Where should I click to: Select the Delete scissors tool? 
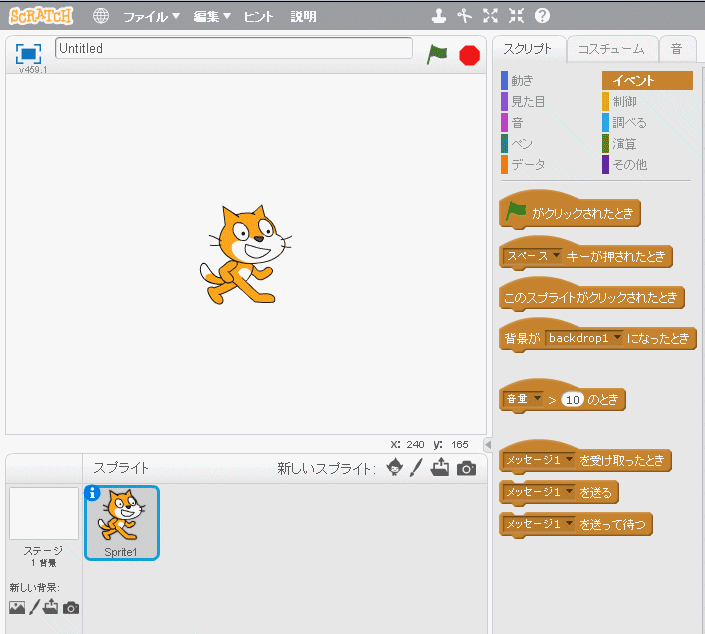(464, 16)
